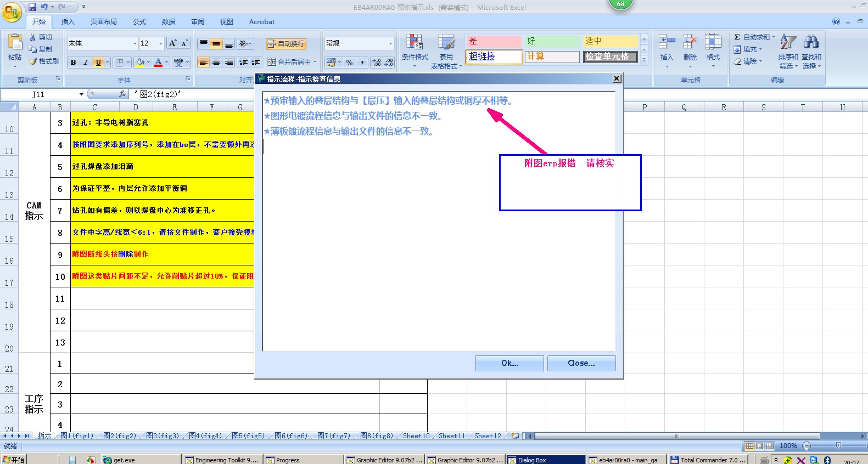Image resolution: width=868 pixels, height=464 pixels.
Task: Click the Office orb button
Action: [12, 11]
